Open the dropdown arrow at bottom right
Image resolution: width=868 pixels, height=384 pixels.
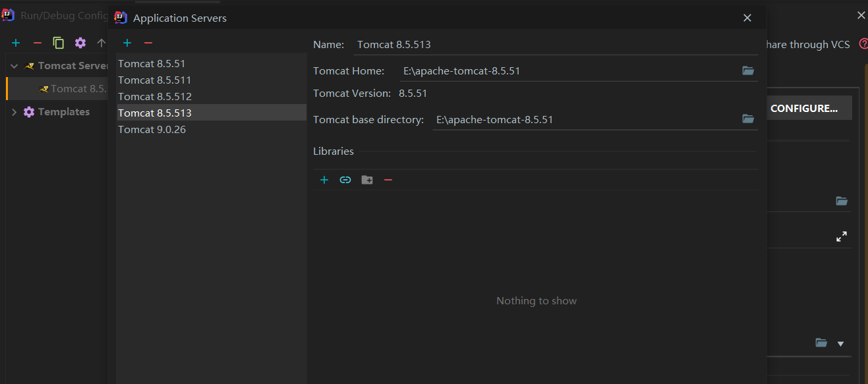[841, 343]
